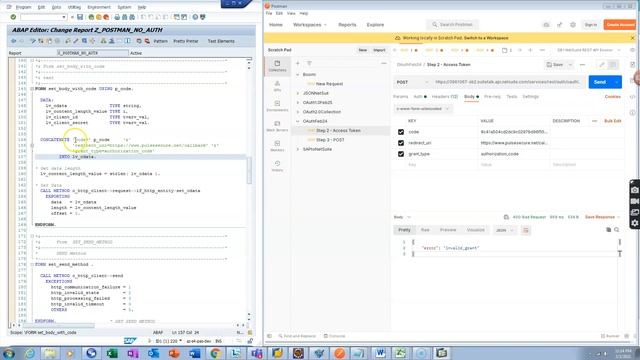The image size is (640, 360).
Task: Click the green Enter checkmark in SAP toolbar
Action: [13, 17]
